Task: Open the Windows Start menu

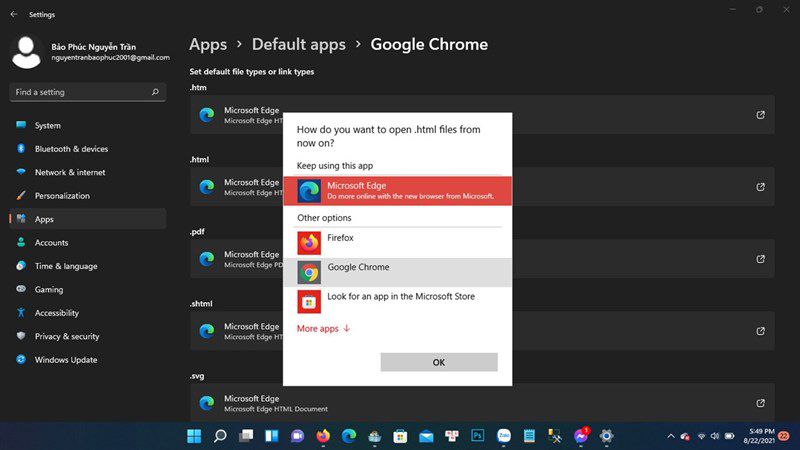Action: [194, 436]
